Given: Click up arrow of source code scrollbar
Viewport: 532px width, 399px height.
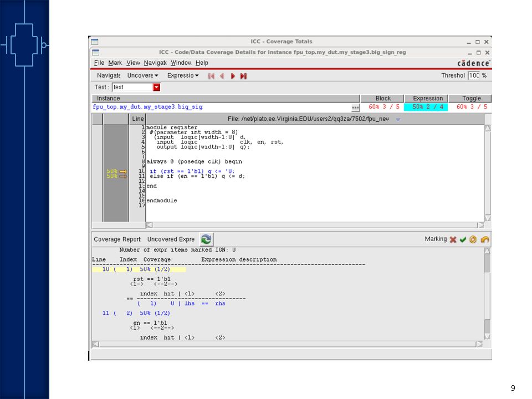Looking at the screenshot, I should (x=488, y=128).
